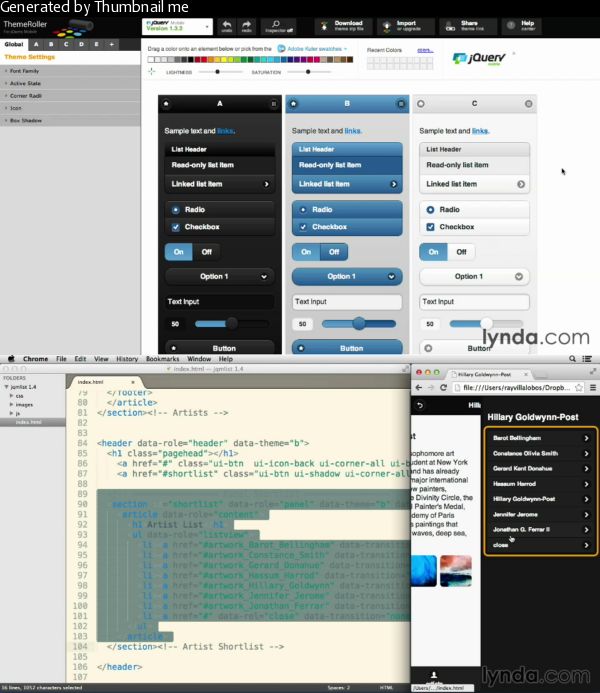Image resolution: width=600 pixels, height=693 pixels.
Task: Toggle Checkbox in swatch A
Action: click(x=220, y=227)
